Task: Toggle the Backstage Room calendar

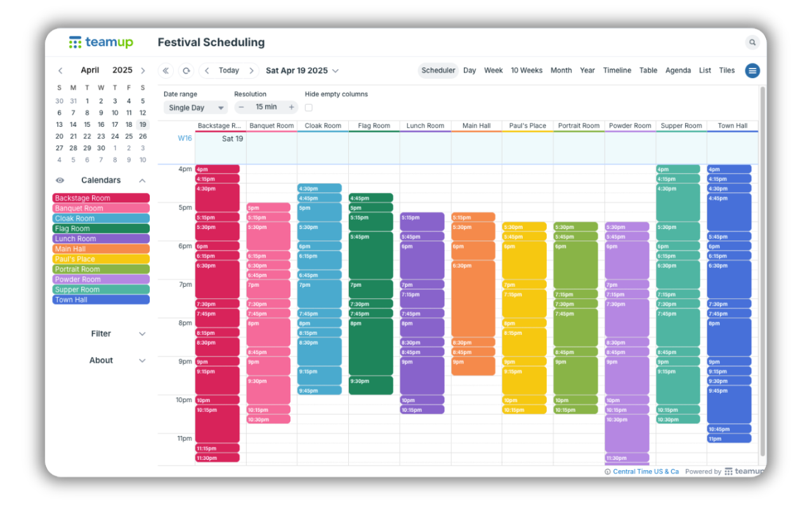Action: 101,198
